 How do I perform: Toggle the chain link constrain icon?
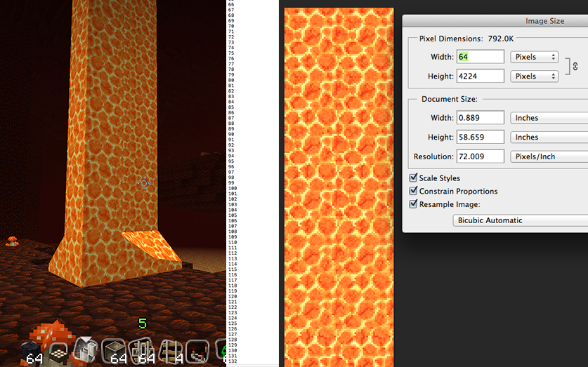click(575, 67)
